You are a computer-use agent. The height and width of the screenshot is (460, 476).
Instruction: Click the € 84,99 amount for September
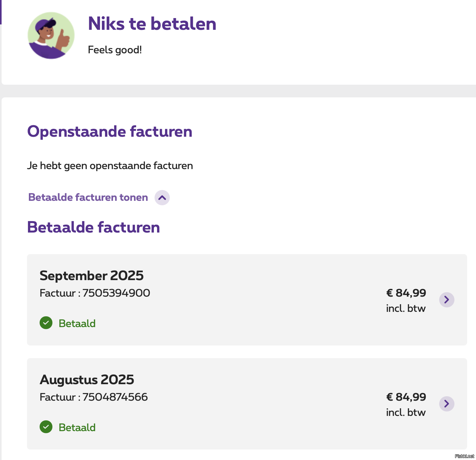click(406, 293)
